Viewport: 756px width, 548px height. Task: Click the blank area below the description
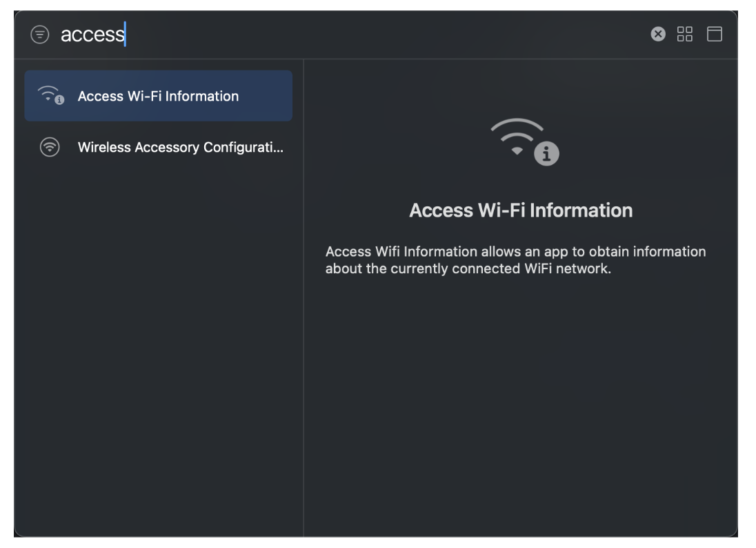(521, 400)
